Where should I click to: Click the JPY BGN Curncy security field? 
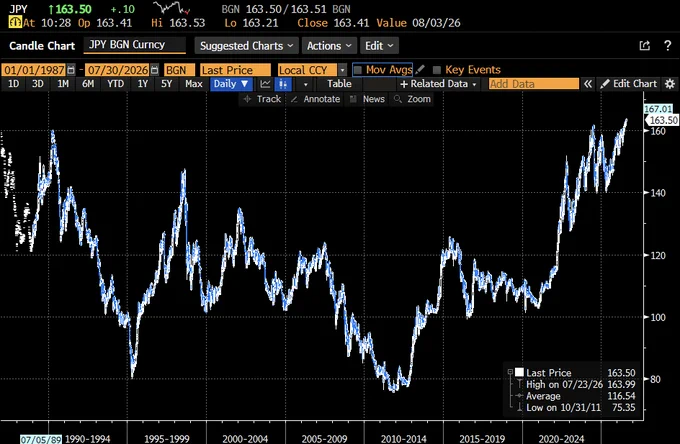click(x=134, y=45)
